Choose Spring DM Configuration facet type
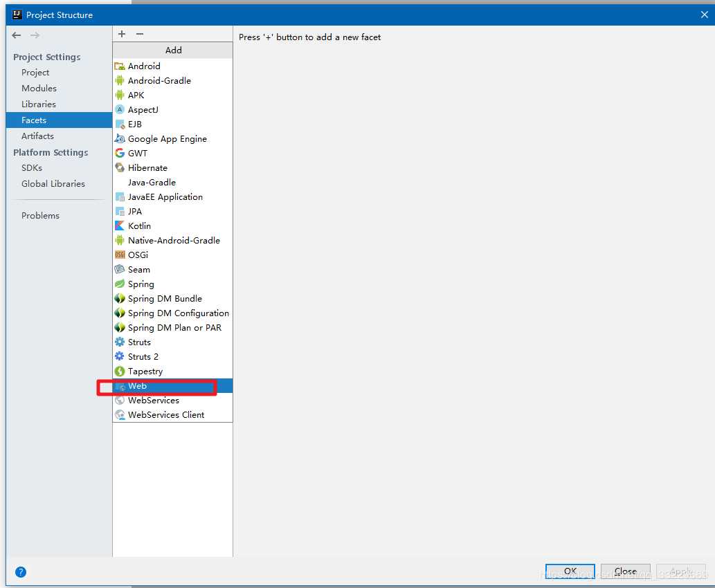This screenshot has width=715, height=588. click(x=172, y=313)
